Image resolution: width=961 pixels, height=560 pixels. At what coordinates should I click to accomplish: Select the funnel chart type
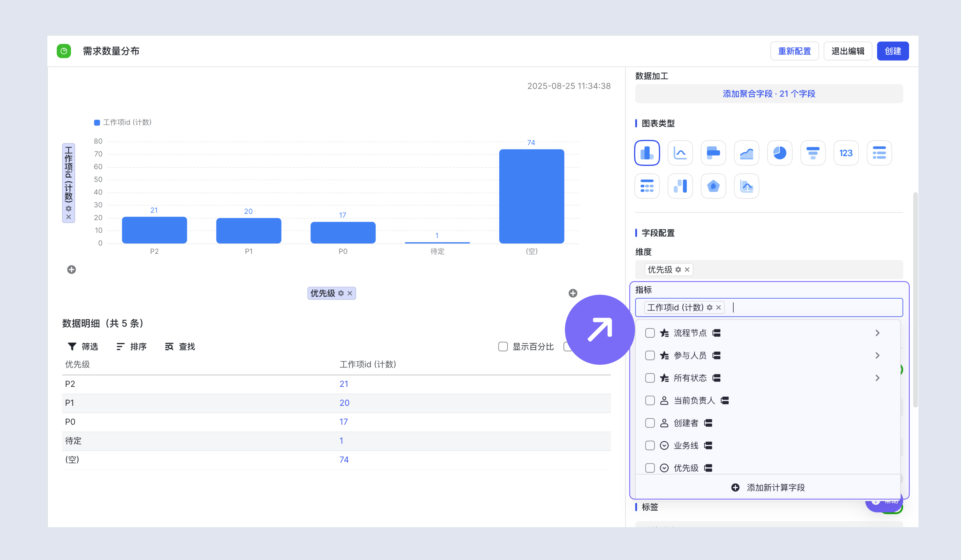pos(813,153)
